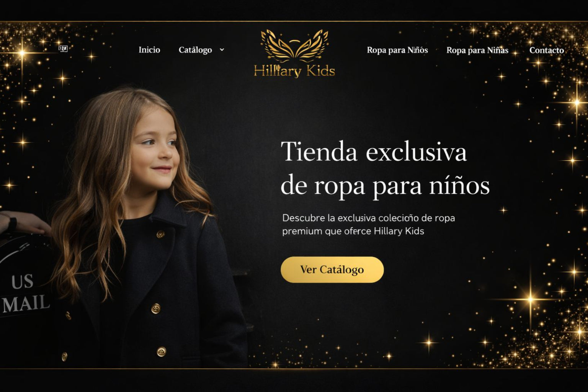Go to the Inicio page
588x392 pixels.
149,50
